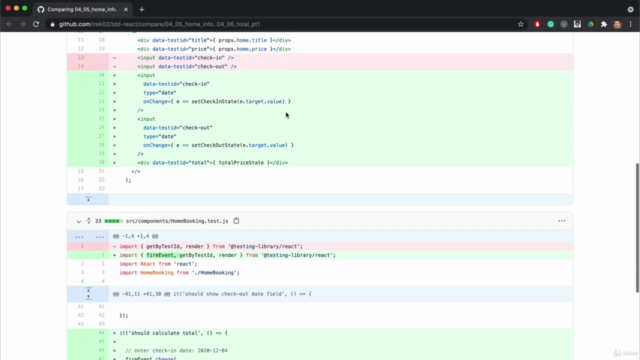Click the Chrome window settings dot icon
640x360 pixels.
tap(630, 9)
